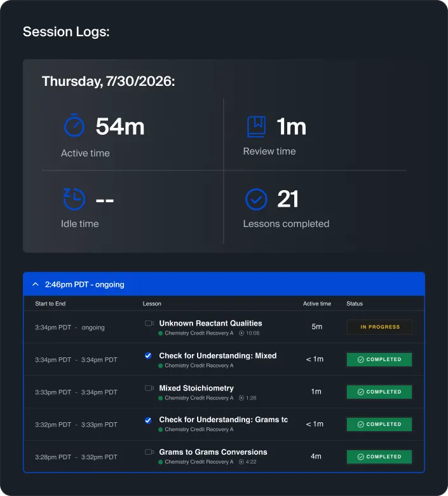This screenshot has width=448, height=496.
Task: Click the 3:34pm PDT - 3:34pm PDT cell
Action: pos(76,360)
